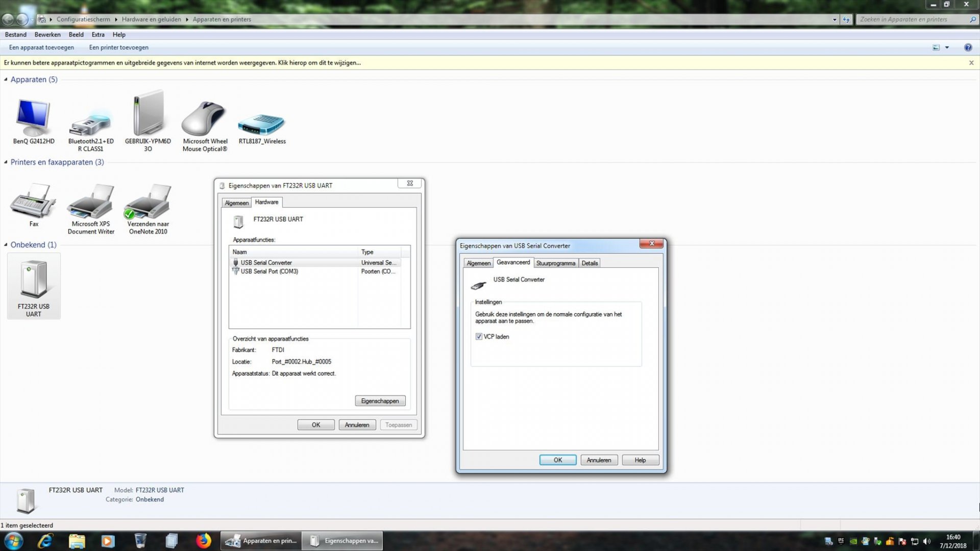Launch Firefox from the taskbar
The image size is (980, 551).
click(203, 540)
